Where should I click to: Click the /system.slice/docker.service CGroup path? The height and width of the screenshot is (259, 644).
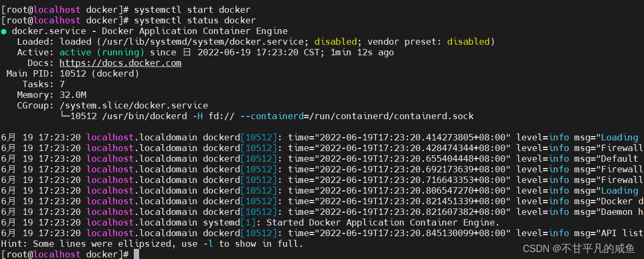coord(134,105)
